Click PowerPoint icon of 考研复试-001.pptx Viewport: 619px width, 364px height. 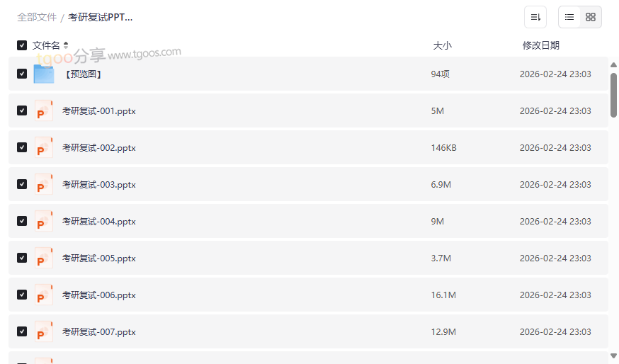coord(44,111)
